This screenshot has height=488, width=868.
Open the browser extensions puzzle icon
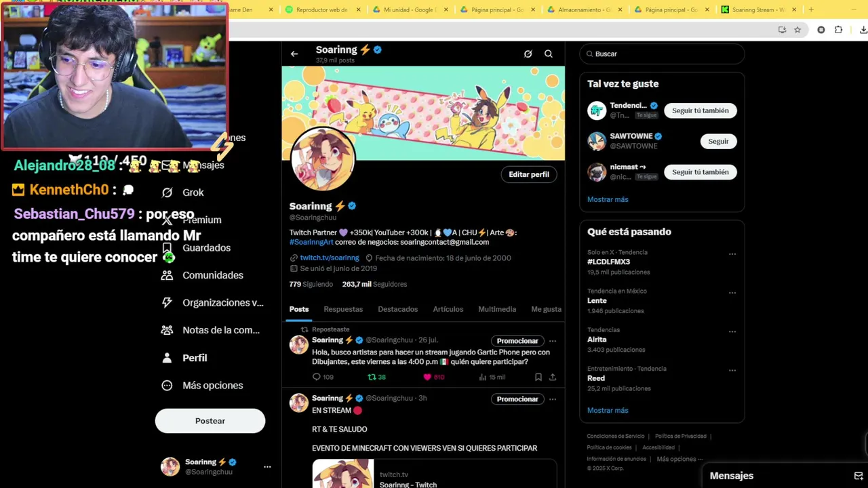pos(839,30)
